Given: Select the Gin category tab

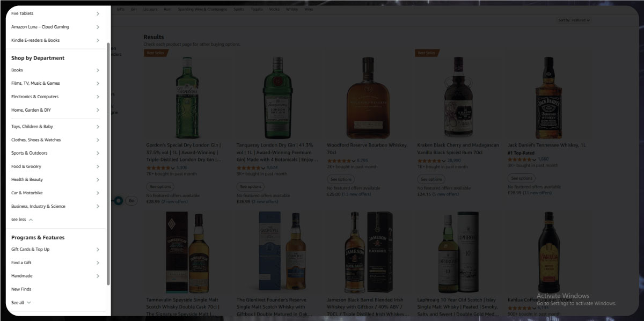Looking at the screenshot, I should click(x=134, y=9).
